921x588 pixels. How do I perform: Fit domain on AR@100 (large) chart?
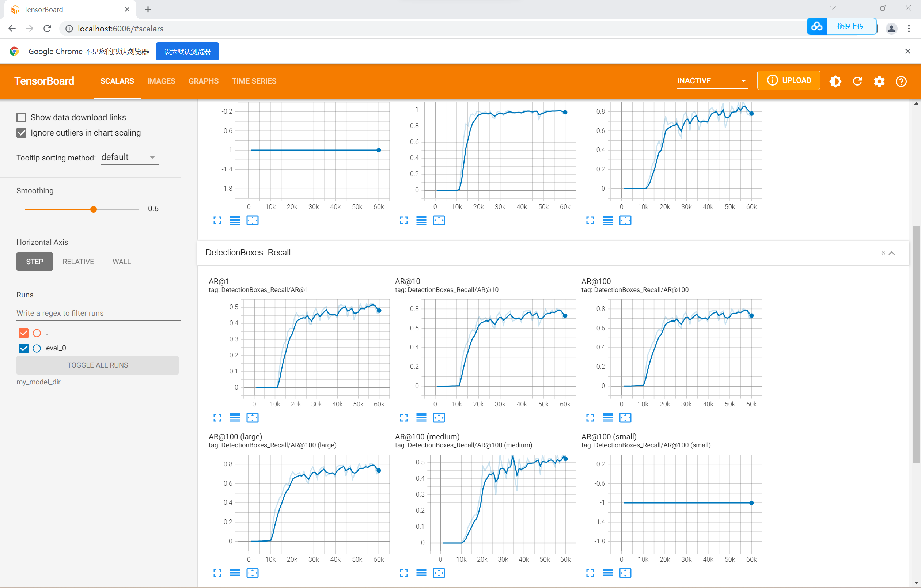coord(253,573)
